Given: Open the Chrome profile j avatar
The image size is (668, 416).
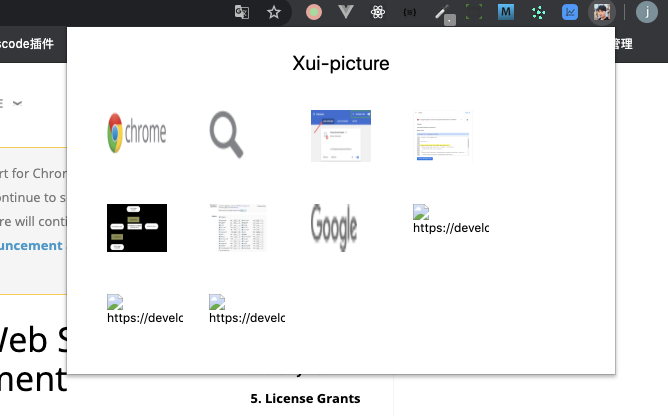Looking at the screenshot, I should pos(647,12).
